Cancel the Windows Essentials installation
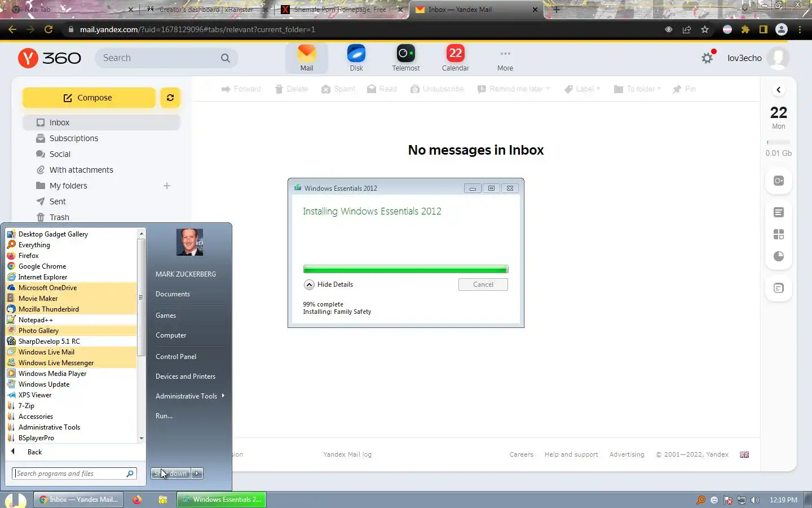 pos(483,284)
